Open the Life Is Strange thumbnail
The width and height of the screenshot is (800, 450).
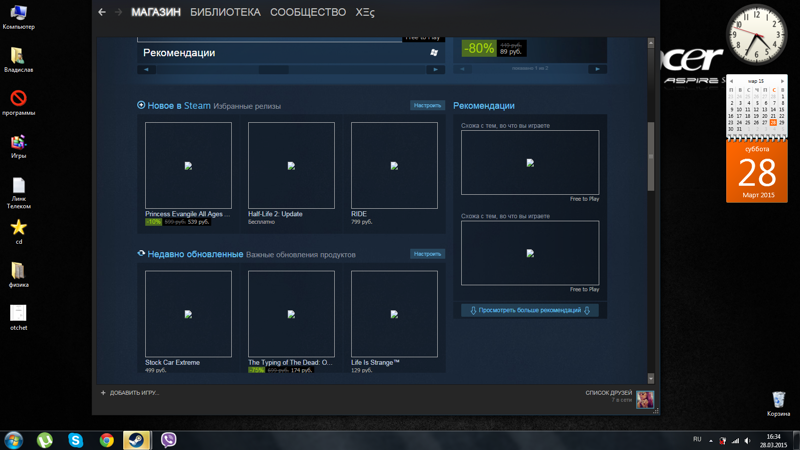tap(394, 314)
